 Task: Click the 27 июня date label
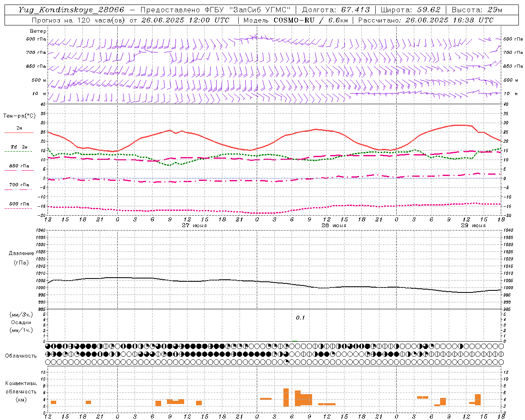click(x=194, y=226)
